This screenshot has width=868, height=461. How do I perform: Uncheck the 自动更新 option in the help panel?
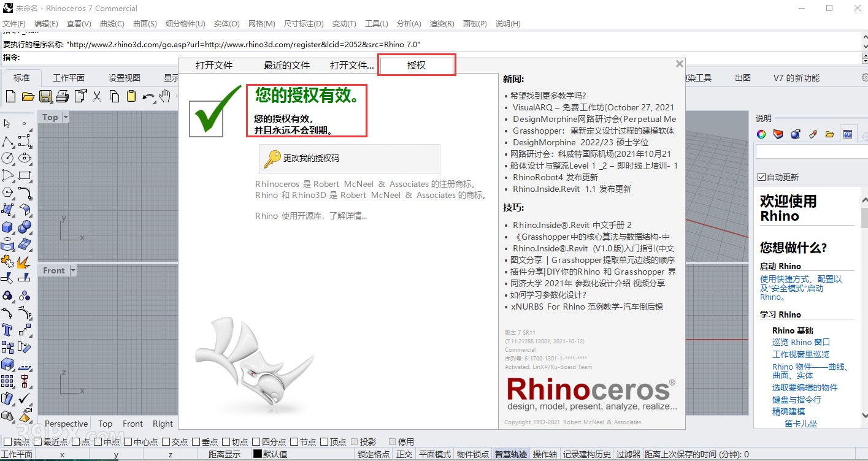[762, 177]
